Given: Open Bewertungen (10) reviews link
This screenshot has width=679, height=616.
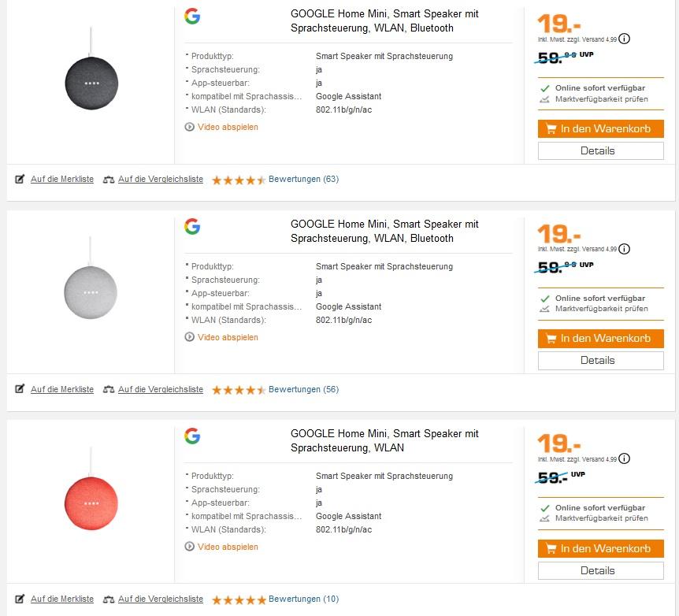Looking at the screenshot, I should click(x=303, y=599).
